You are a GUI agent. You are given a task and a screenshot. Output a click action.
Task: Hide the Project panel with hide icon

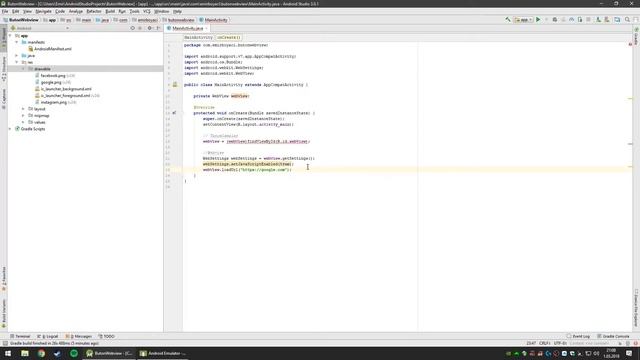click(x=158, y=28)
